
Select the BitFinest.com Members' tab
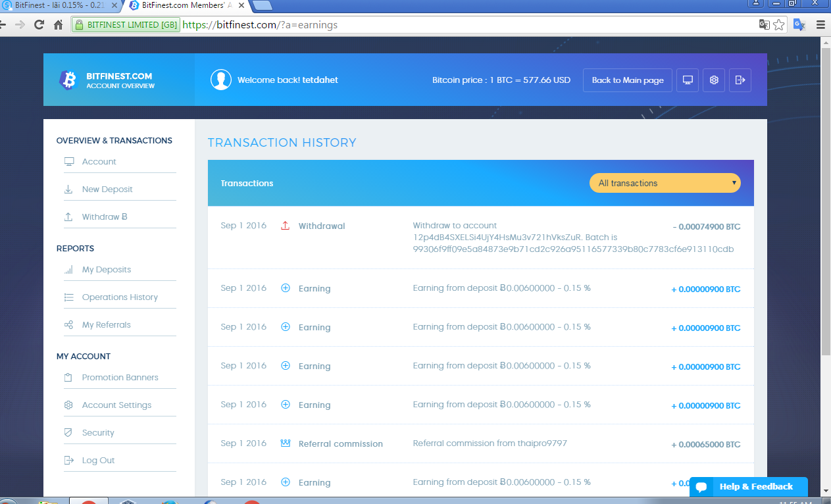coord(188,6)
